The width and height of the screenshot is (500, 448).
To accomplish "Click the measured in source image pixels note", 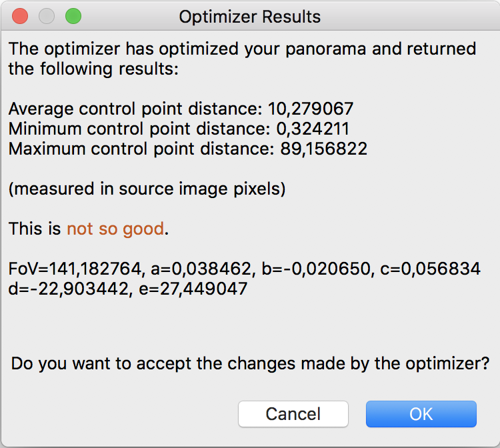I will pos(147,189).
